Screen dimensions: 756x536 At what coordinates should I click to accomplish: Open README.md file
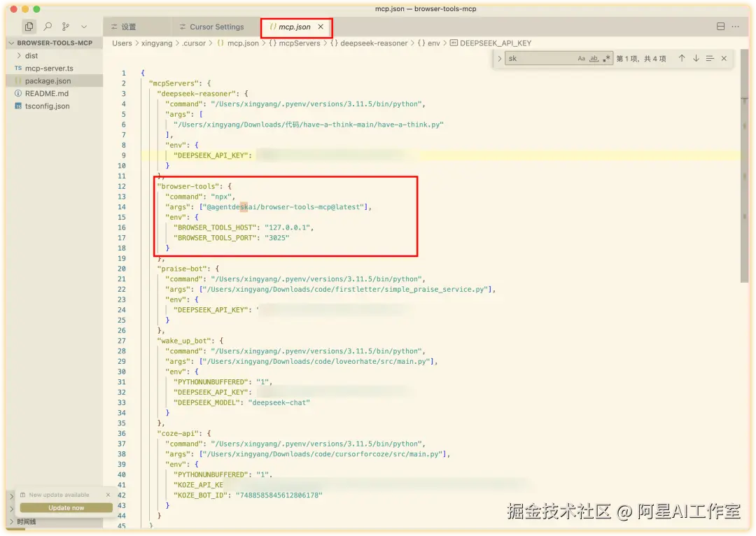[x=47, y=94]
